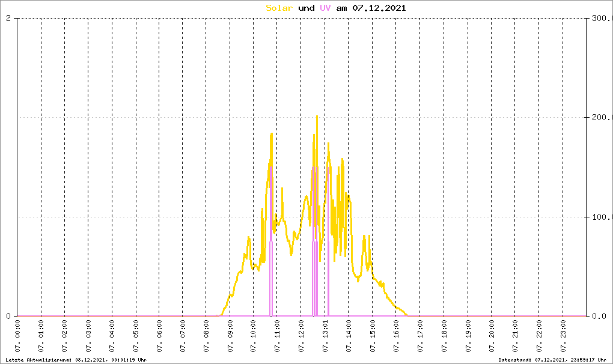The height and width of the screenshot is (364, 613).
Task: Click the "0" label on the left axis
Action: coord(8,316)
